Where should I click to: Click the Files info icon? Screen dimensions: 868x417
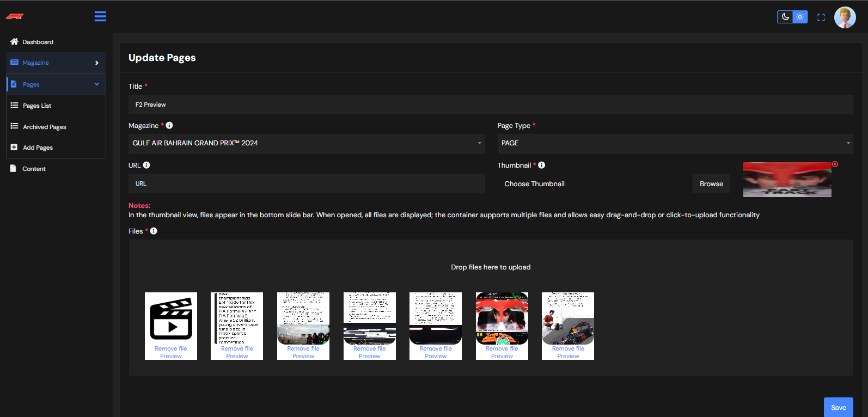coord(154,231)
